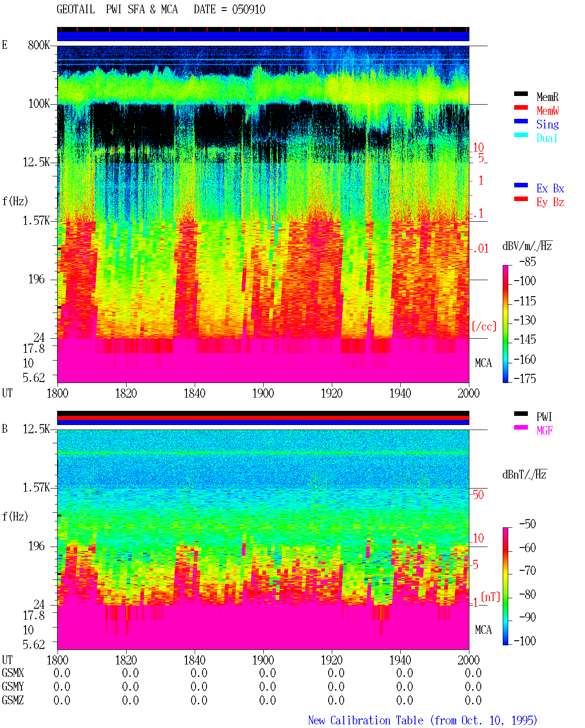The width and height of the screenshot is (585, 728).
Task: Click the -85 value on electric color scale
Action: 527,261
